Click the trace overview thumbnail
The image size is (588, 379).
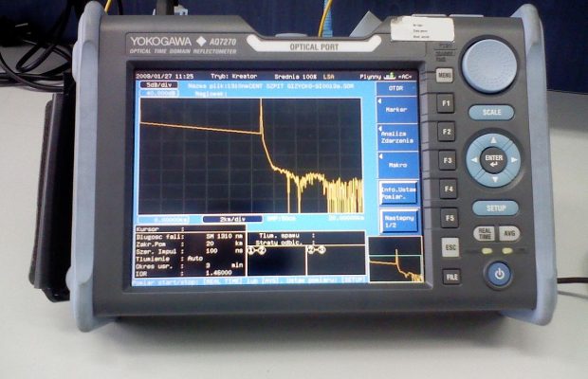tap(395, 259)
